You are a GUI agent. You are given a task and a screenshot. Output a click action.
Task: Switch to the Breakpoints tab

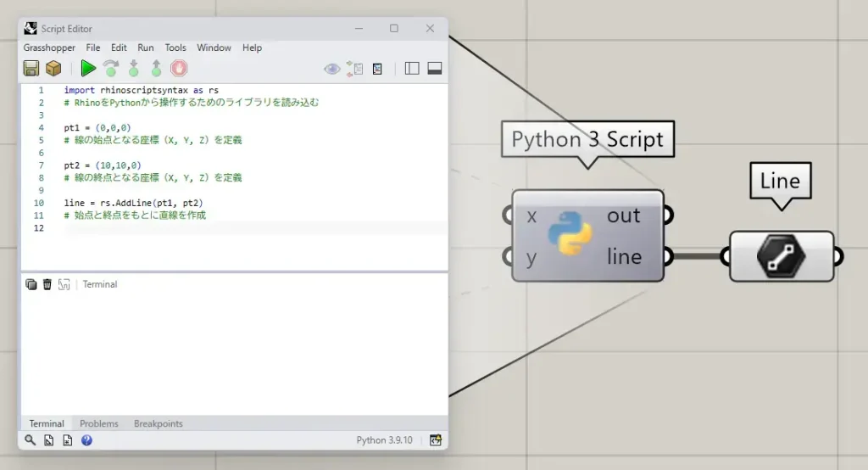[x=158, y=423]
